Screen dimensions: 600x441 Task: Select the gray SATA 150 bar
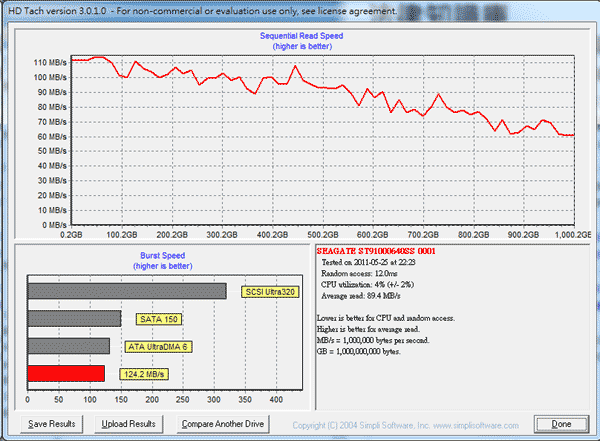click(x=75, y=318)
